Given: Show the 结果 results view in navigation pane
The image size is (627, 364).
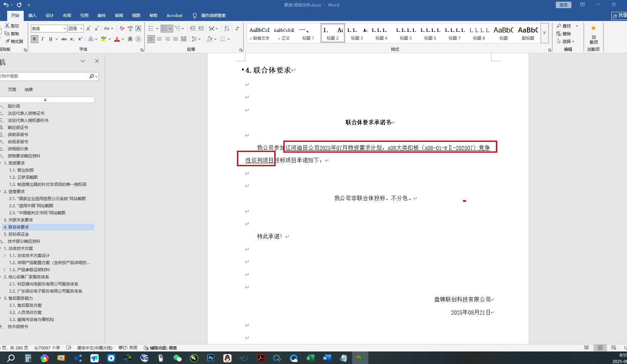Looking at the screenshot, I should 29,89.
